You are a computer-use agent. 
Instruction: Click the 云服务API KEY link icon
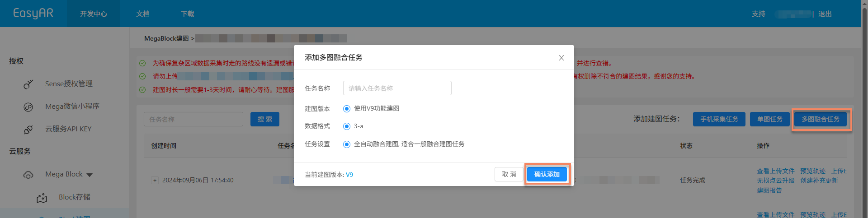tap(28, 130)
